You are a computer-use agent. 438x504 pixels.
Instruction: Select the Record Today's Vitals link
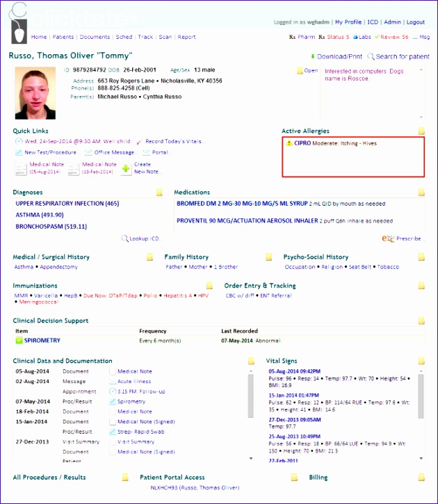(174, 141)
